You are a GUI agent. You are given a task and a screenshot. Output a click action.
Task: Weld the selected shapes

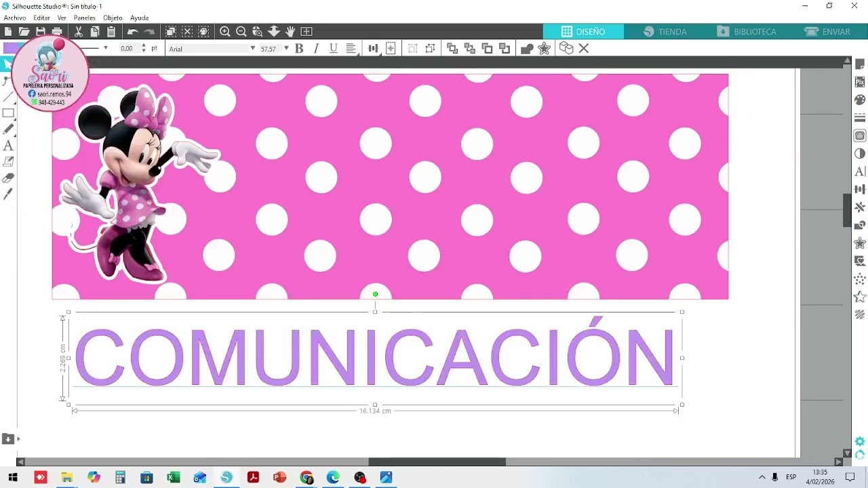[x=527, y=48]
